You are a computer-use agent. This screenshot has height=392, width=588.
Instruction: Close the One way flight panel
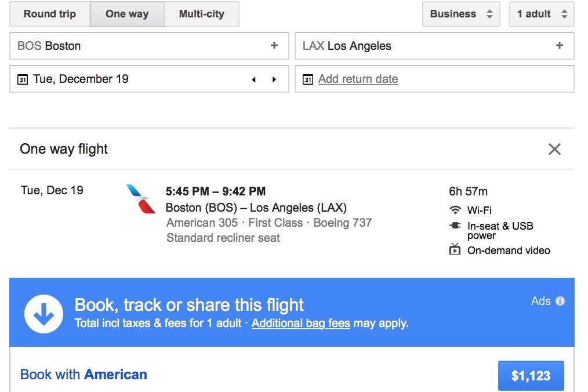(x=554, y=149)
